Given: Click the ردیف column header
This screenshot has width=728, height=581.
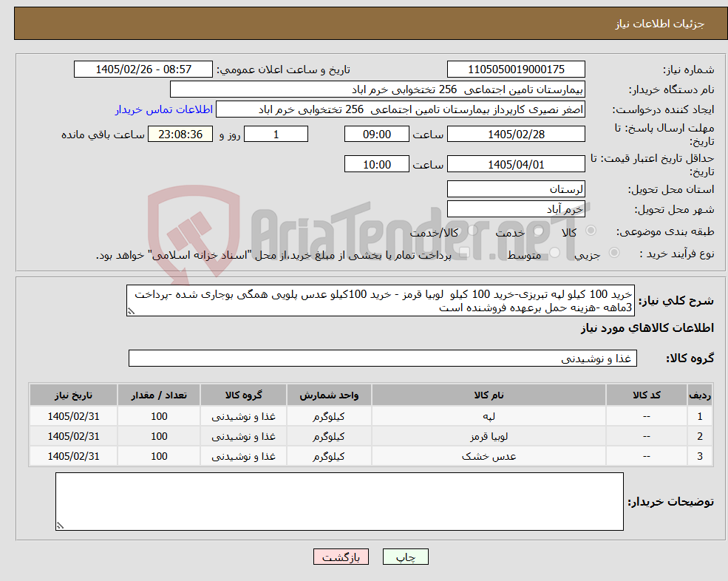Looking at the screenshot, I should coord(700,395).
